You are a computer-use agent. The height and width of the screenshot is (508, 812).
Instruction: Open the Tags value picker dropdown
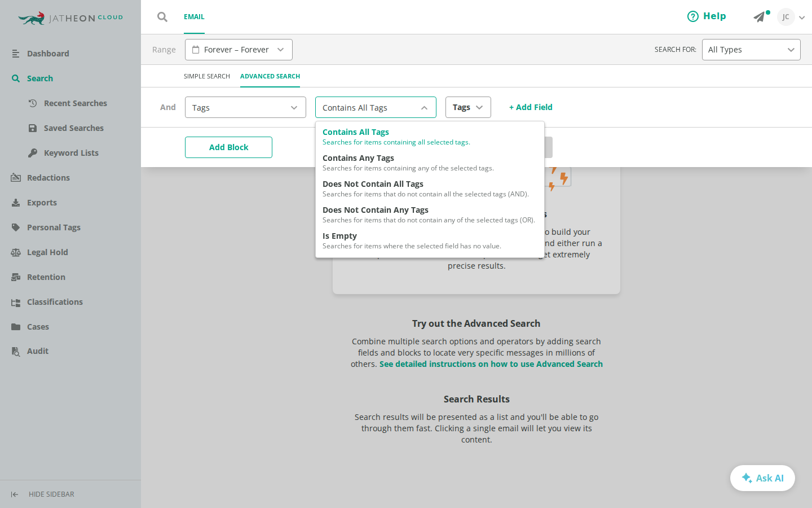pyautogui.click(x=468, y=107)
